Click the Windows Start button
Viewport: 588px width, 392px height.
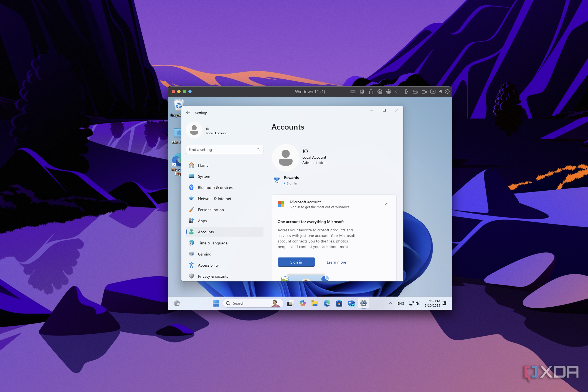[x=216, y=303]
